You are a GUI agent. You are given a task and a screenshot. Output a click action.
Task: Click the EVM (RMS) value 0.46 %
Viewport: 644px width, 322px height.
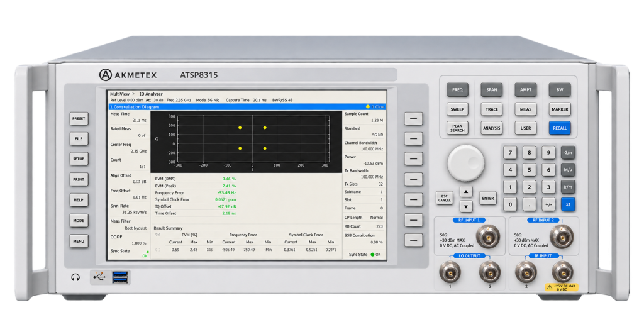(229, 179)
